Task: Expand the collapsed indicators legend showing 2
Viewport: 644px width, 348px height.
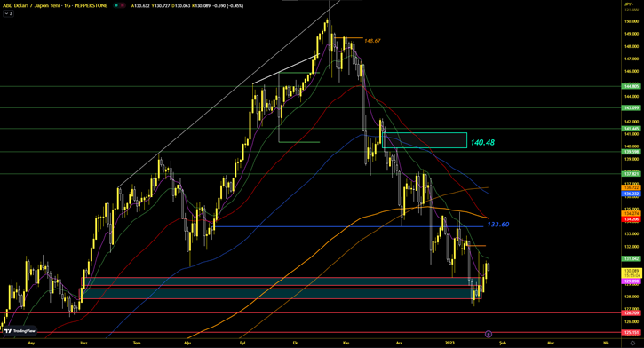Action: [x=8, y=13]
